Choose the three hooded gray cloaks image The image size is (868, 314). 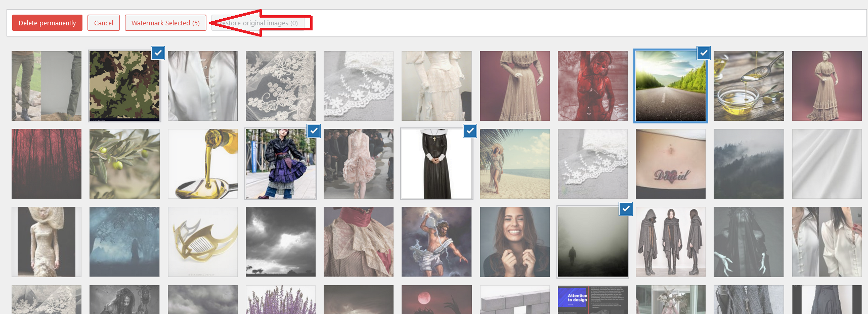point(671,242)
